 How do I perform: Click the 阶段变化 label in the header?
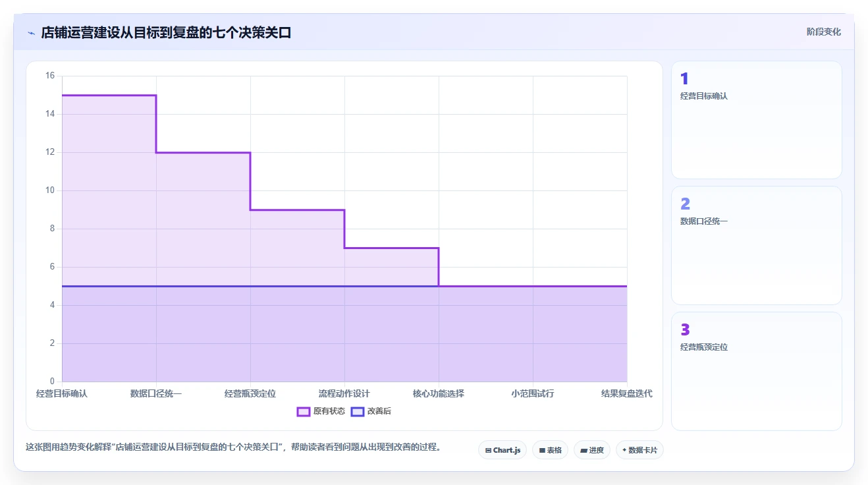point(823,32)
